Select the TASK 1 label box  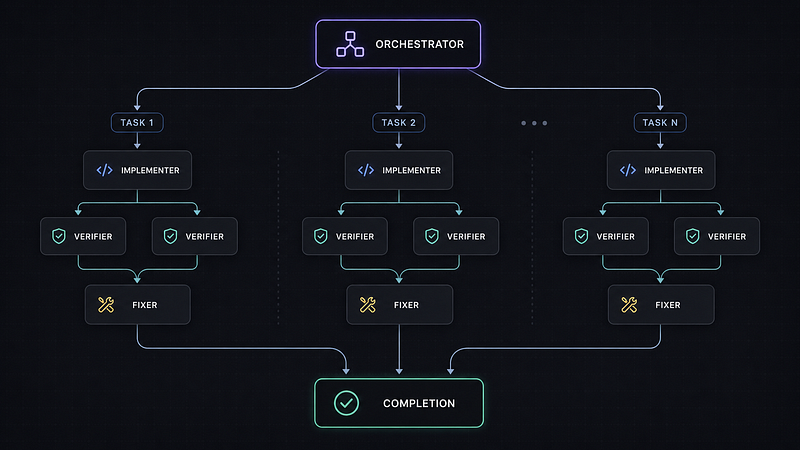pos(137,122)
